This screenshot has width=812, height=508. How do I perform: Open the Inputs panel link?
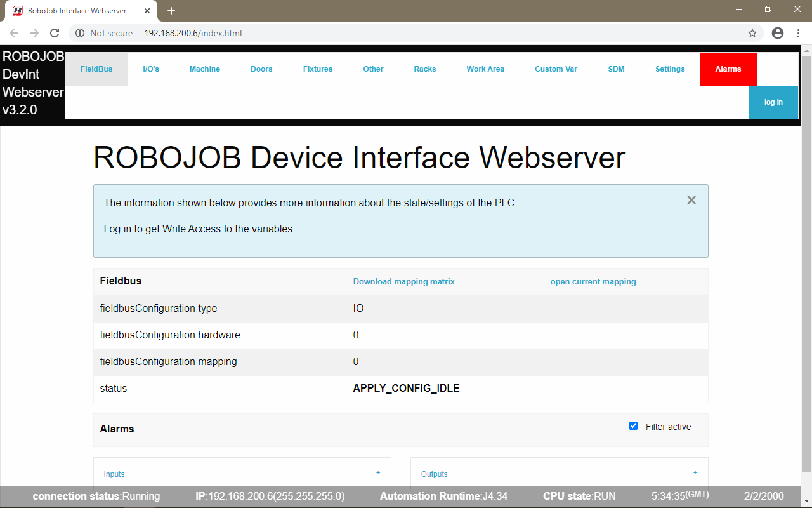[114, 474]
